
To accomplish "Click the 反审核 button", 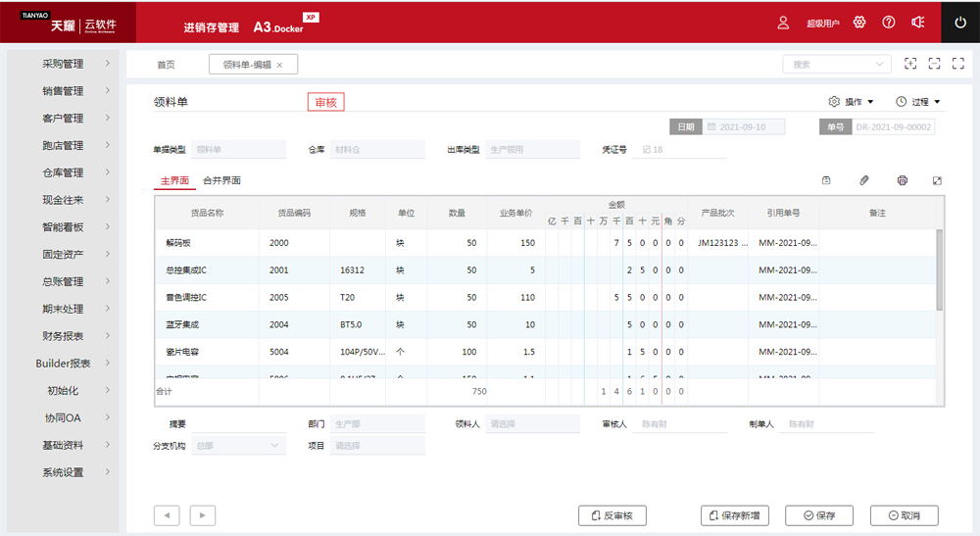I will (612, 515).
